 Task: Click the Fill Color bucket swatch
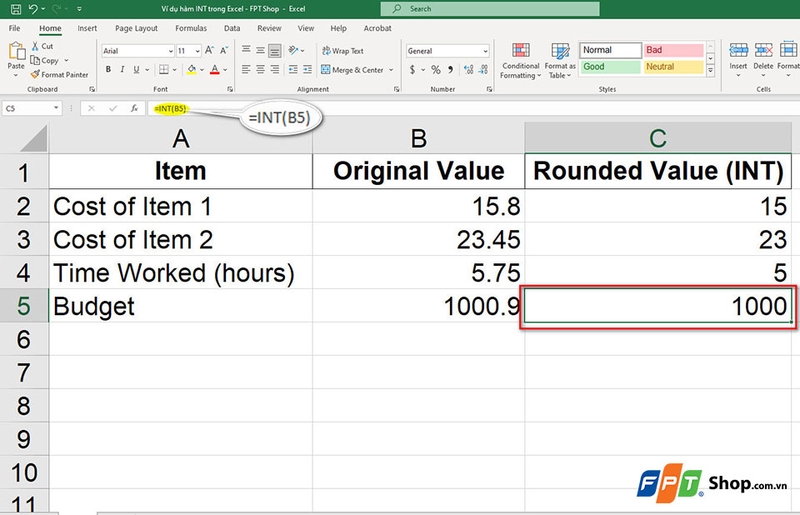[192, 70]
